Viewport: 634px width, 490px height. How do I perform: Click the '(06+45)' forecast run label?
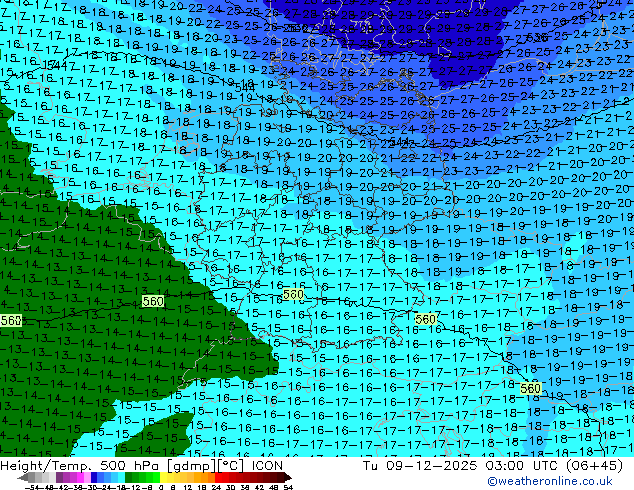594,465
